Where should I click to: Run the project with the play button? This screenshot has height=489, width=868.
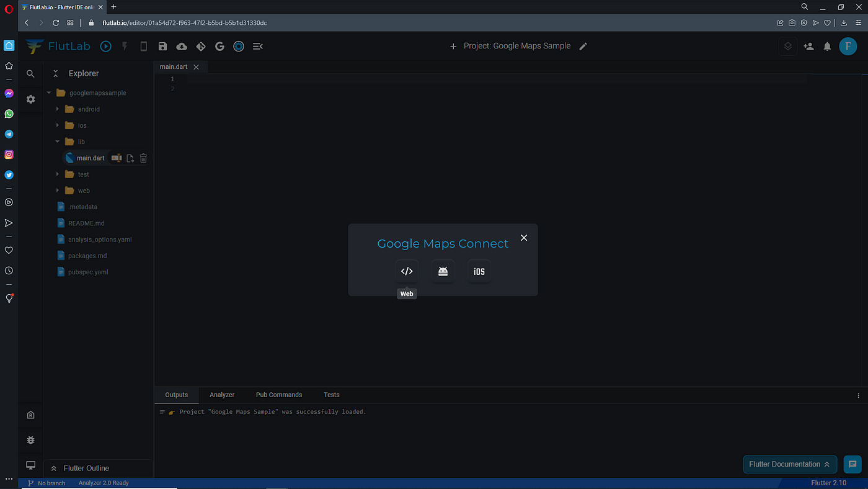pos(106,46)
